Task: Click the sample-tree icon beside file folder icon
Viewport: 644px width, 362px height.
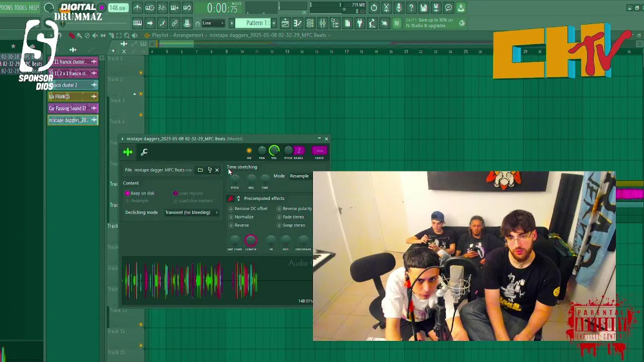Action: click(210, 170)
